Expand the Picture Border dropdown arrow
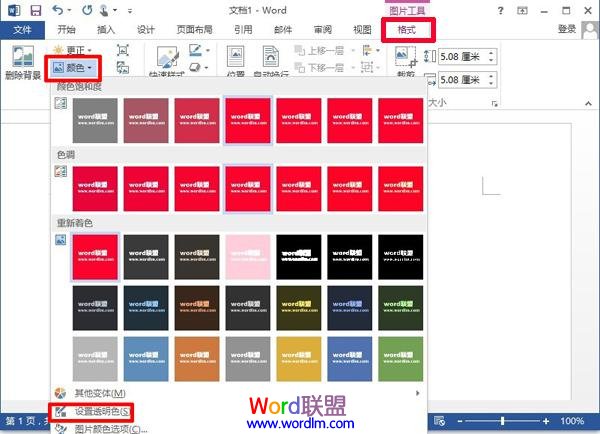The width and height of the screenshot is (600, 434). click(x=208, y=50)
